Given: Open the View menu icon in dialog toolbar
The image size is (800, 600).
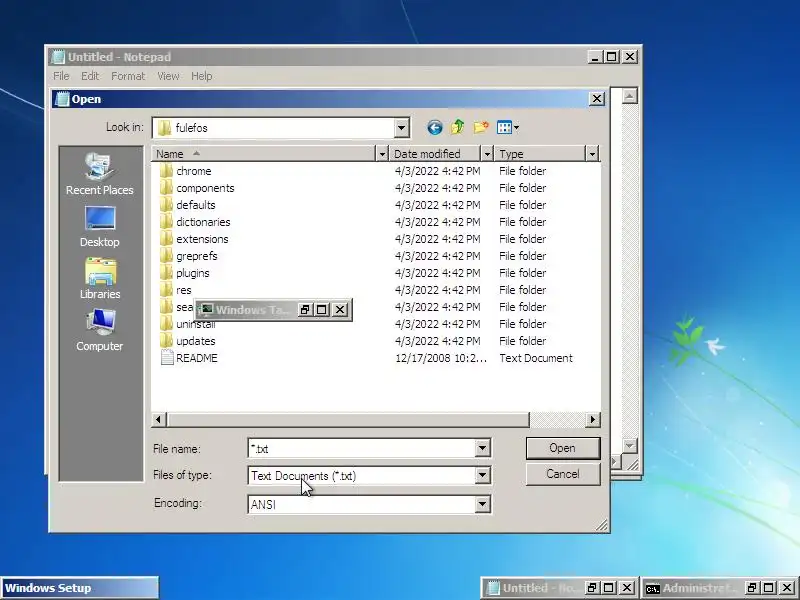Looking at the screenshot, I should click(x=504, y=128).
